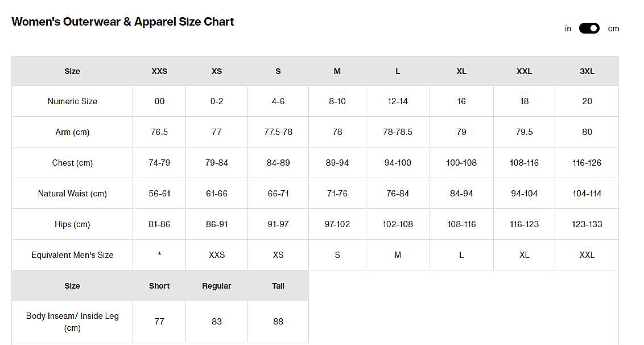The image size is (644, 345).
Task: Click the Equivalent Men's Size row label
Action: click(x=72, y=255)
